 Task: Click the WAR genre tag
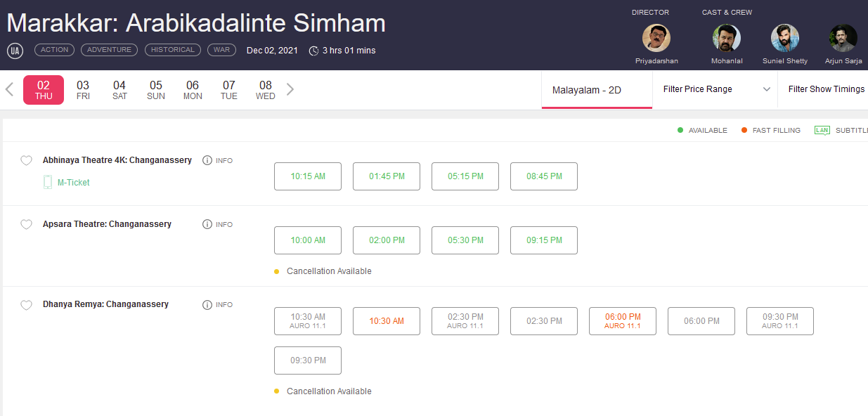coord(221,50)
